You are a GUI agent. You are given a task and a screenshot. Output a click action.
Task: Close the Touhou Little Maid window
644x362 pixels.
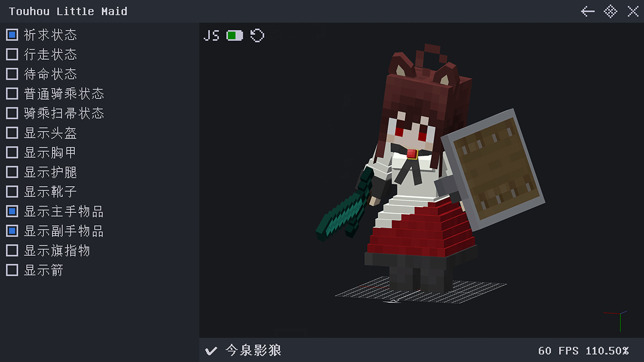tap(633, 11)
